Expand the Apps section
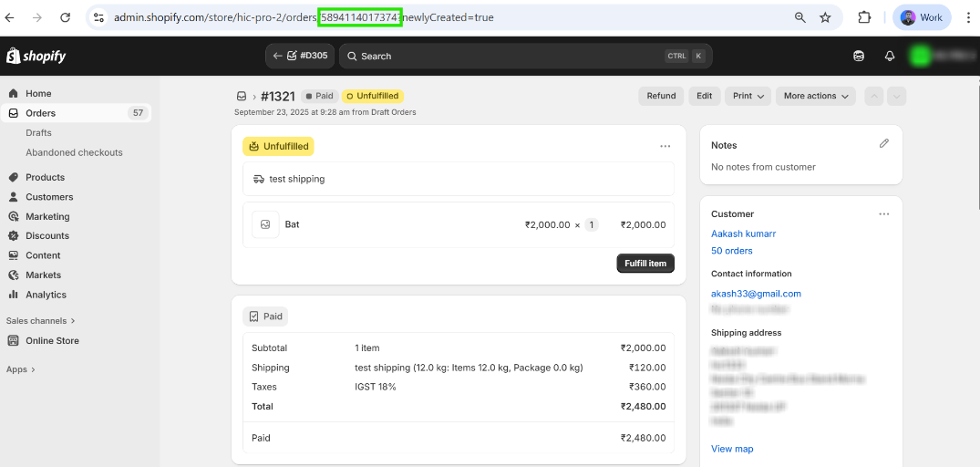This screenshot has width=980, height=467. (21, 369)
